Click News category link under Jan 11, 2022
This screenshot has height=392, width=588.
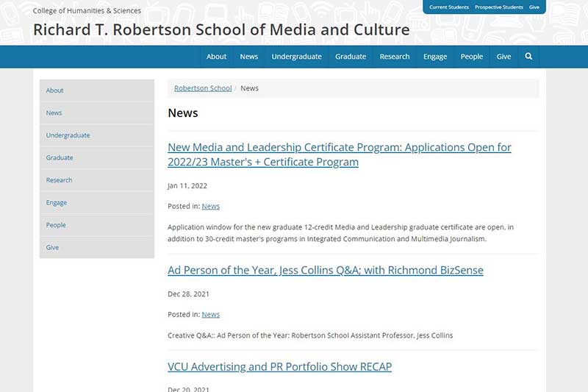(211, 207)
